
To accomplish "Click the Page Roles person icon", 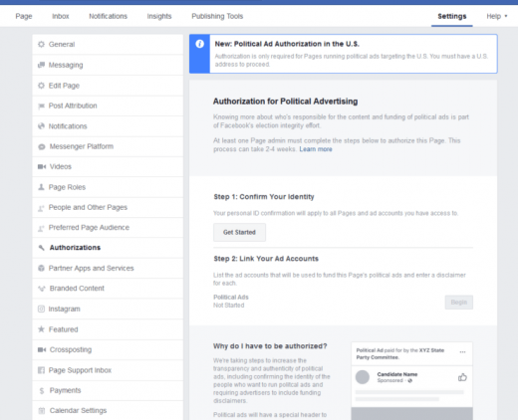I will (x=41, y=187).
